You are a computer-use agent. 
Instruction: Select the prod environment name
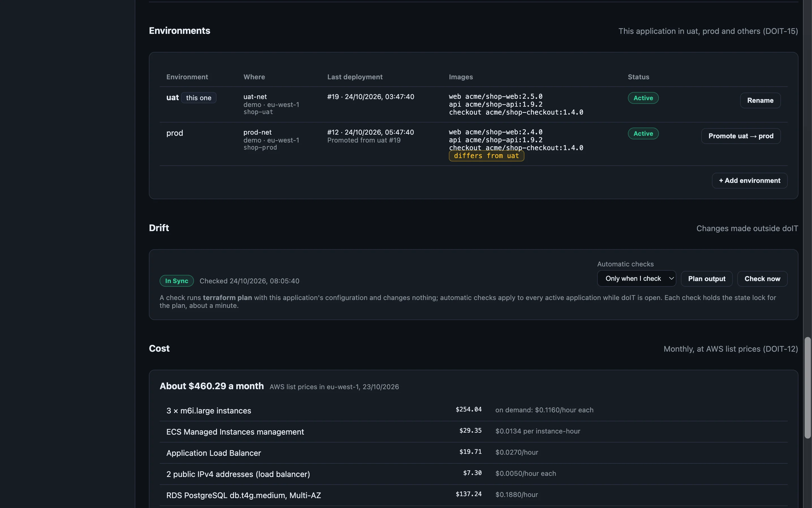[x=175, y=133]
